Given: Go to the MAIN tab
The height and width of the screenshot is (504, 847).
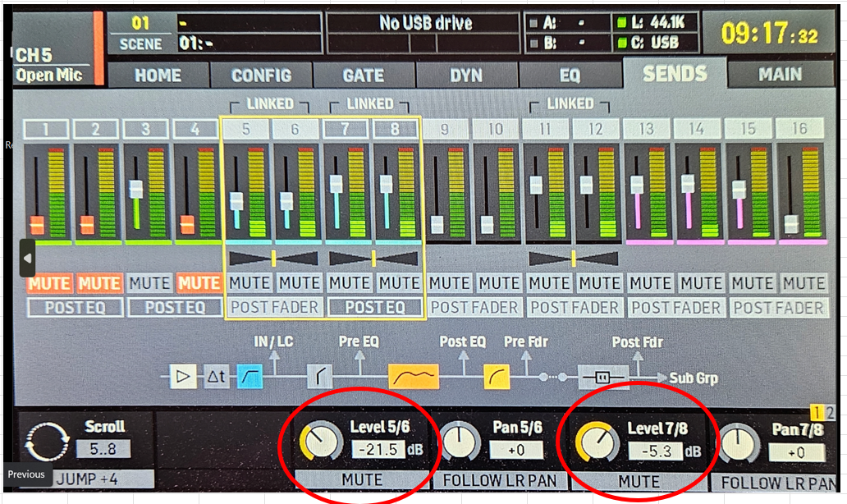Looking at the screenshot, I should (780, 75).
